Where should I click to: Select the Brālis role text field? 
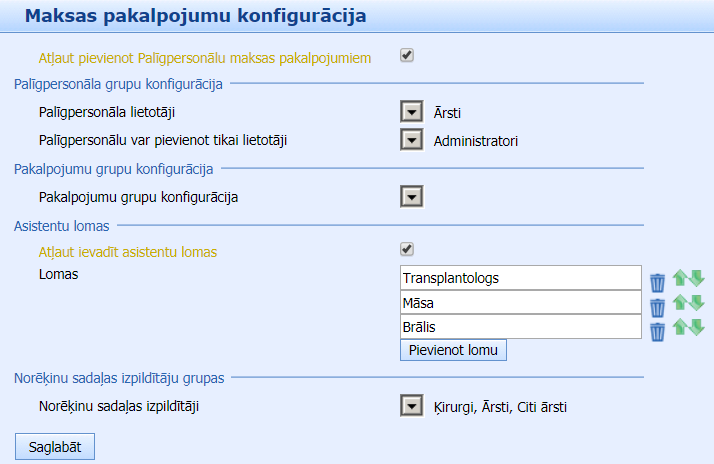519,327
